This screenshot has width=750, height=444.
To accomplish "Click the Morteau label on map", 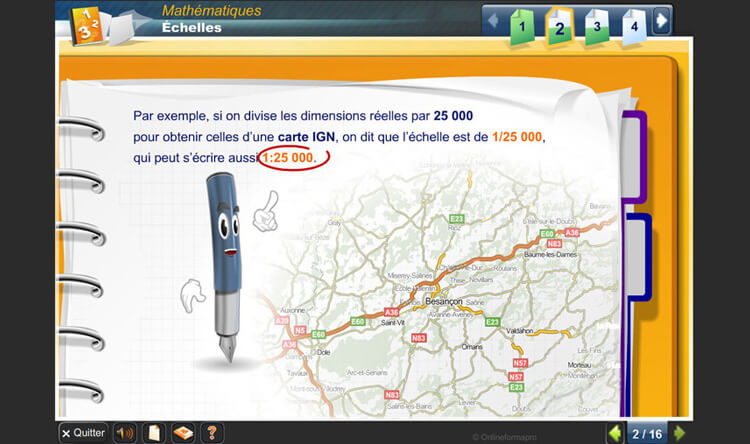I will click(579, 365).
